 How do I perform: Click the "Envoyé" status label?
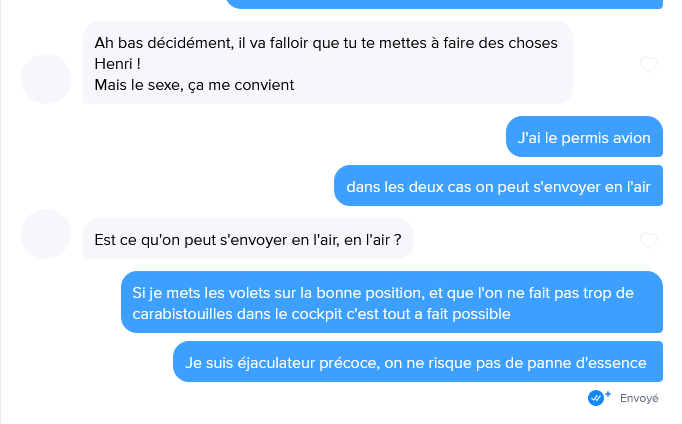coord(639,398)
